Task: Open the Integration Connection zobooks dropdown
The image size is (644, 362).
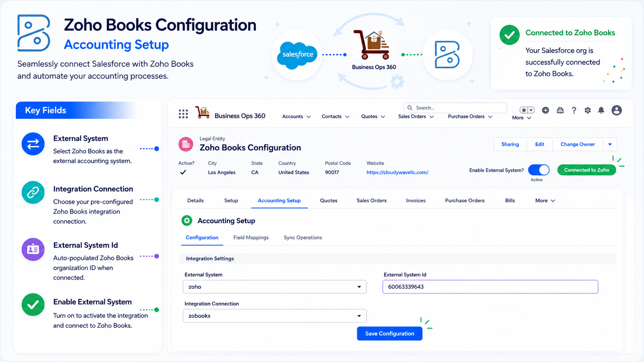Action: coord(275,316)
